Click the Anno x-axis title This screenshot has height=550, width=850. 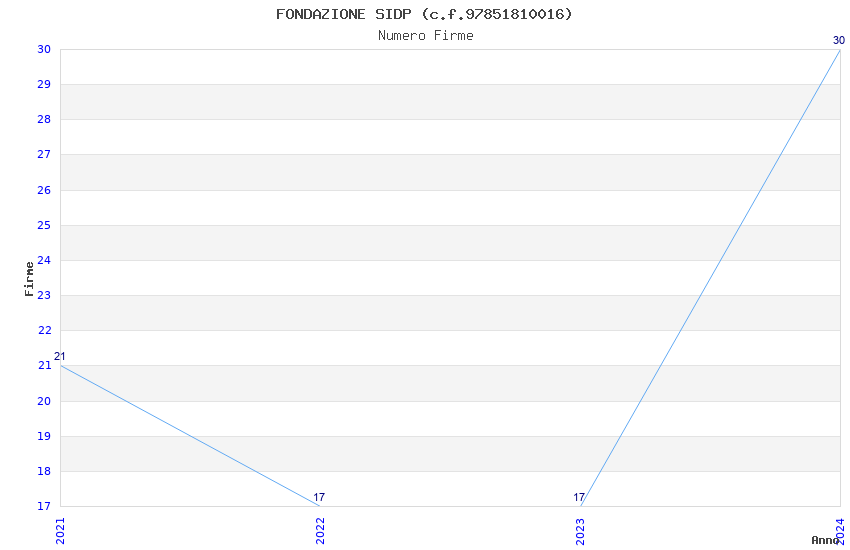coord(824,540)
